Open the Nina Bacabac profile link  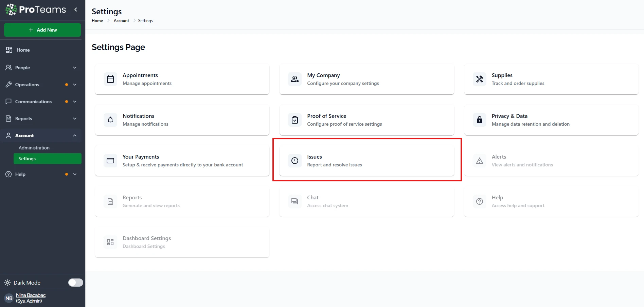click(x=31, y=295)
